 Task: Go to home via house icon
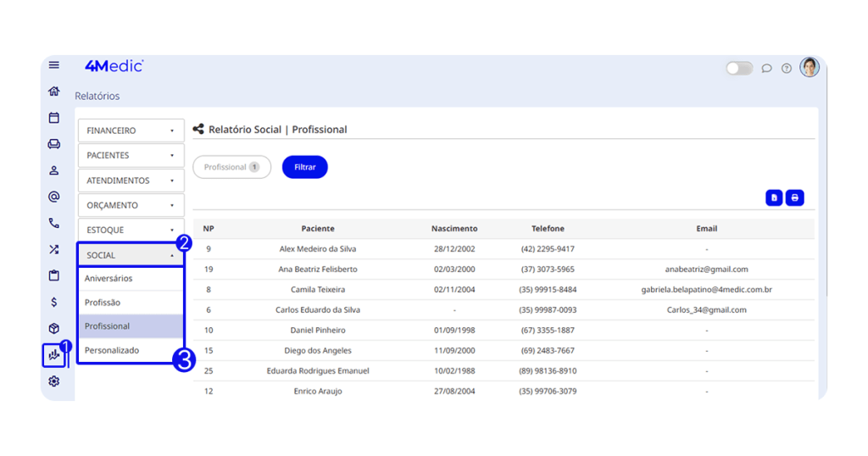[54, 92]
